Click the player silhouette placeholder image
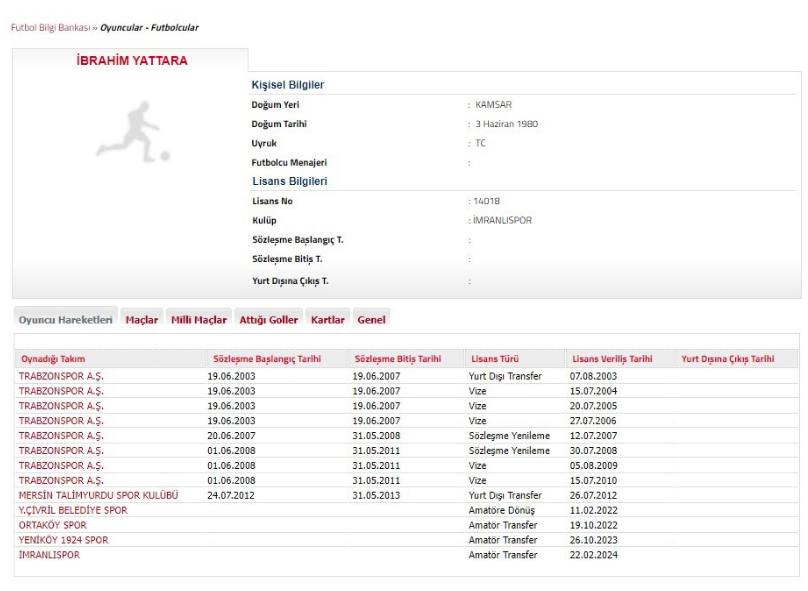The image size is (808, 591). click(133, 132)
